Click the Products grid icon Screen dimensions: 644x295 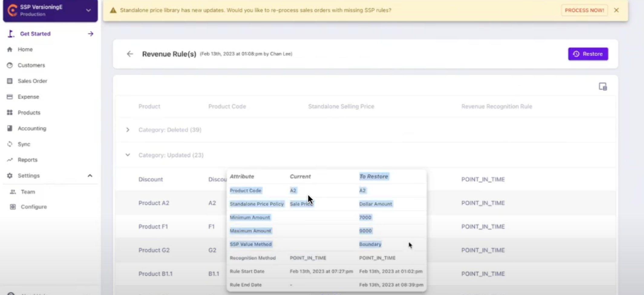(x=10, y=112)
